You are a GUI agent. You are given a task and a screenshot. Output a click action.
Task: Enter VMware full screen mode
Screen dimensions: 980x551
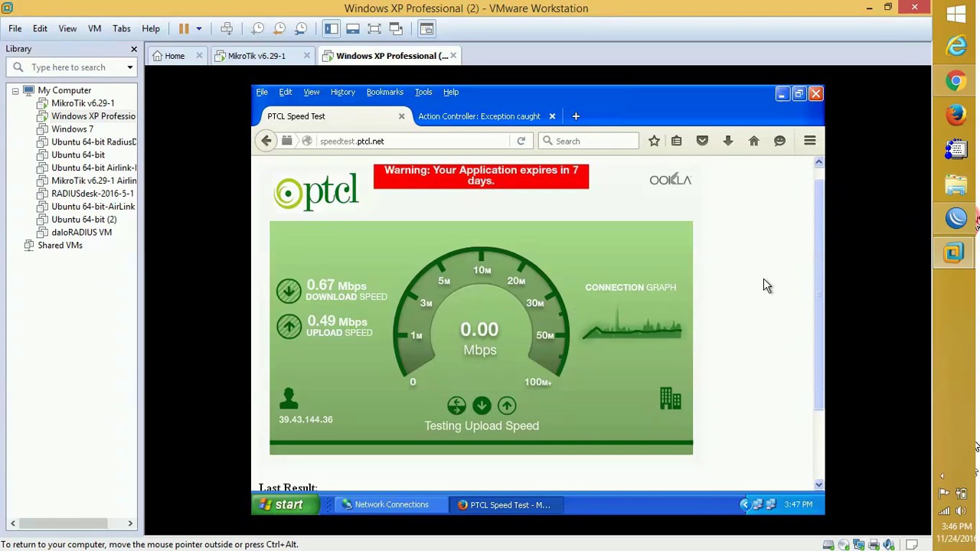(374, 28)
